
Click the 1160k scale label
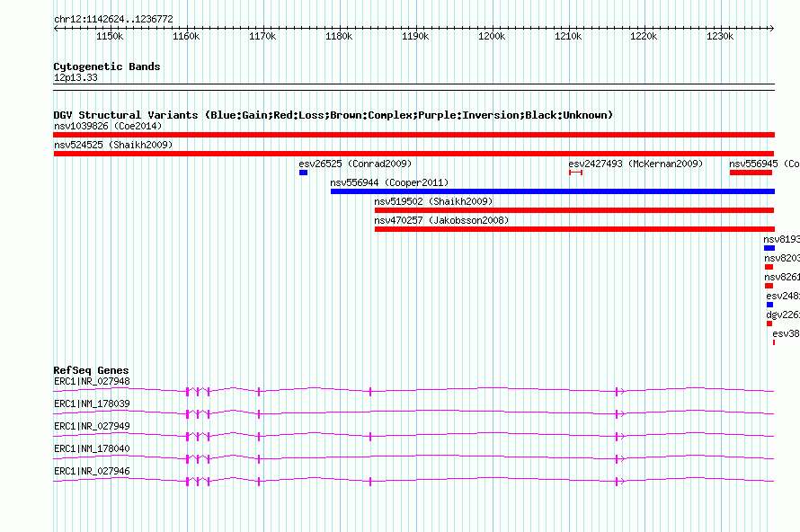click(186, 36)
